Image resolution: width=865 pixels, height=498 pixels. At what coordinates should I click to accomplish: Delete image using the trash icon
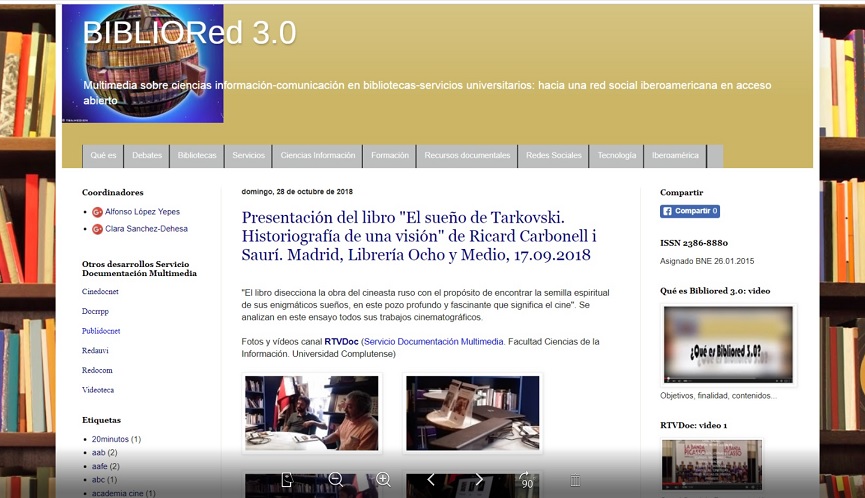575,480
